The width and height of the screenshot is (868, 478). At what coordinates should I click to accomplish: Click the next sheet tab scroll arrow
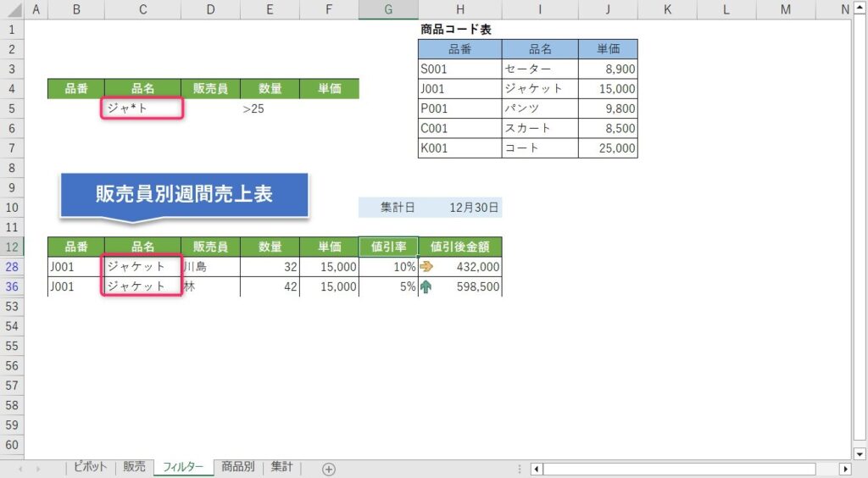click(38, 469)
